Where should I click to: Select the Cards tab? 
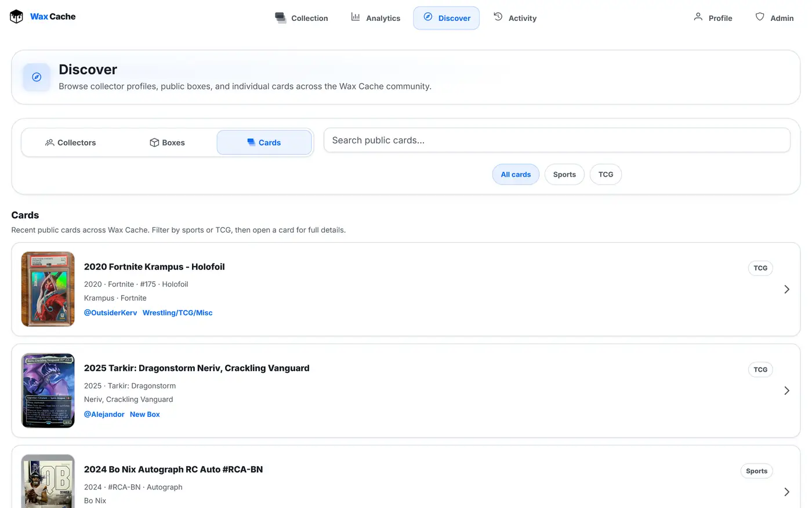click(x=264, y=143)
